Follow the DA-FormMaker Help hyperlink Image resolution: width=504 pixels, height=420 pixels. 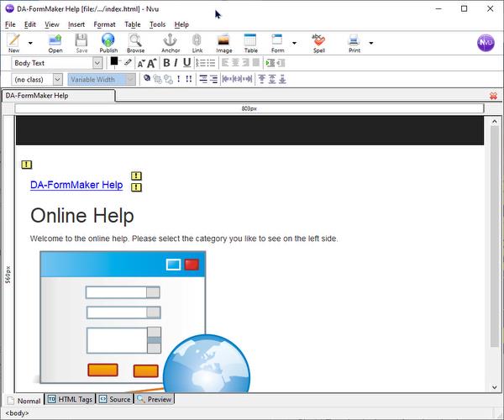pyautogui.click(x=76, y=185)
